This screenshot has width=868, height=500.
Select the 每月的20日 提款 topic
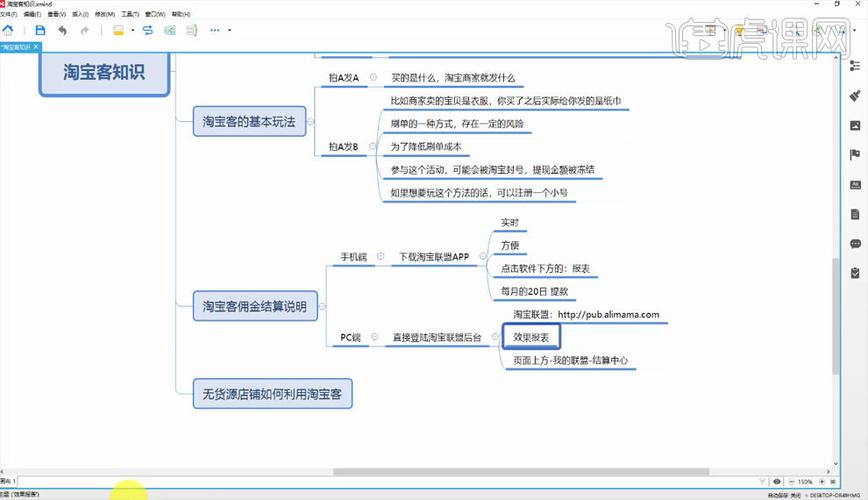[534, 291]
